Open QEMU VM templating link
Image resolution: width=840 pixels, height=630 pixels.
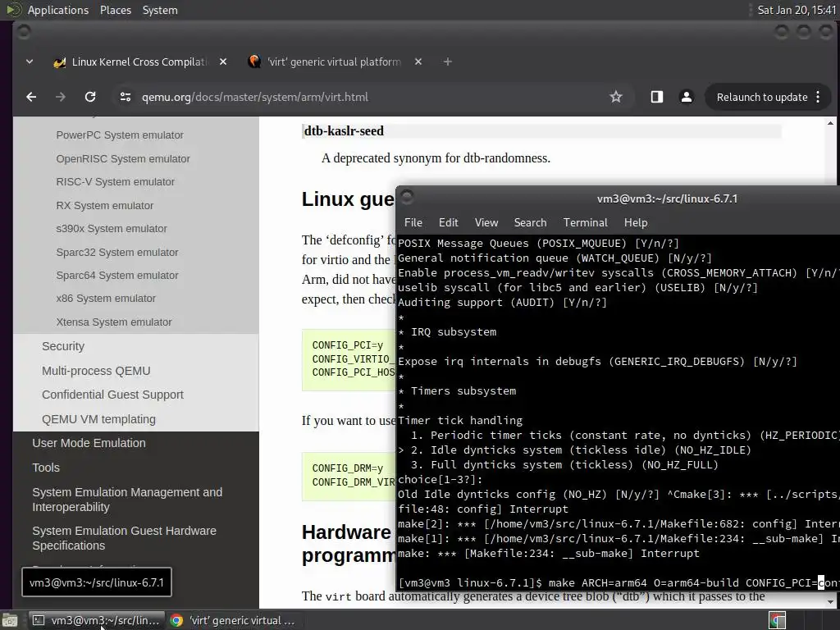(x=98, y=419)
